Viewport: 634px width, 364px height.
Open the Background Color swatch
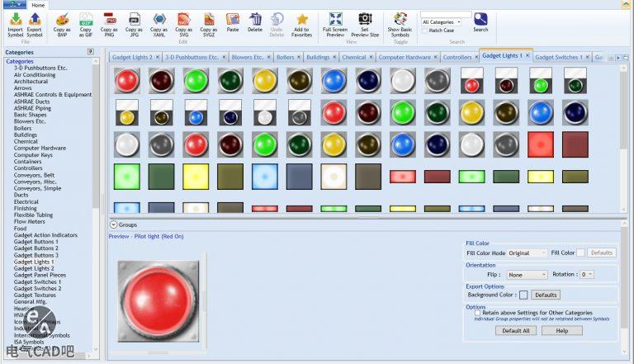click(523, 295)
